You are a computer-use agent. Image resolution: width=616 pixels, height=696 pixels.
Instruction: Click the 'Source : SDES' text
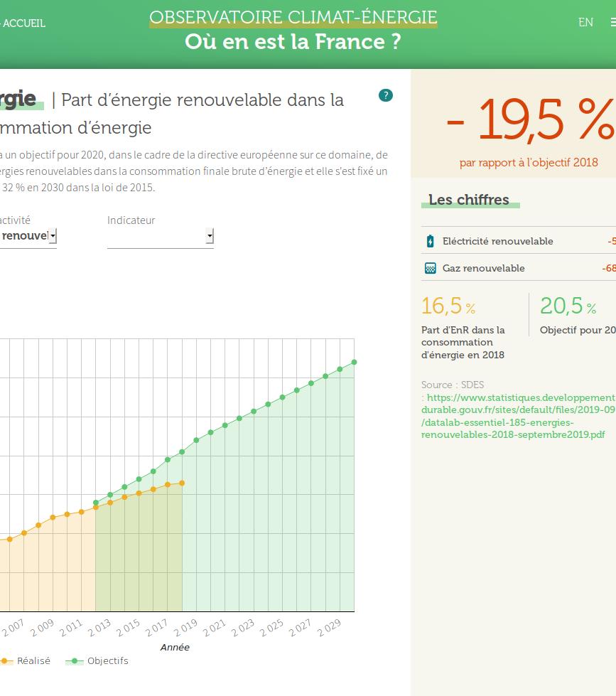(453, 385)
